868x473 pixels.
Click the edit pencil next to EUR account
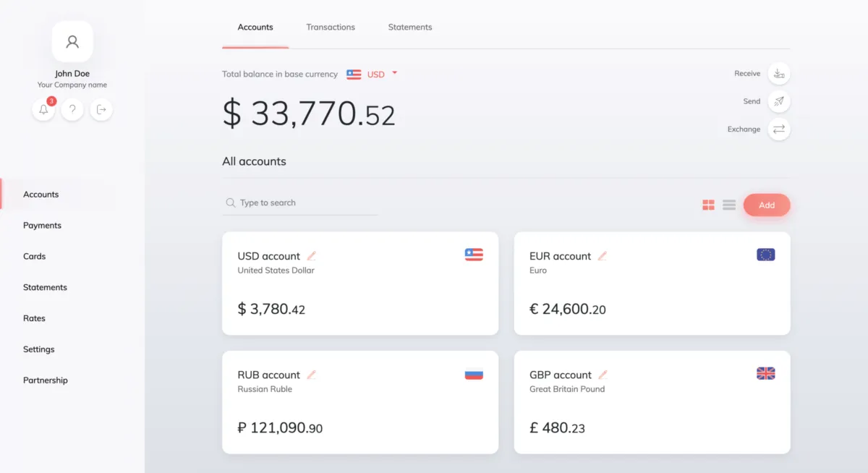[602, 256]
